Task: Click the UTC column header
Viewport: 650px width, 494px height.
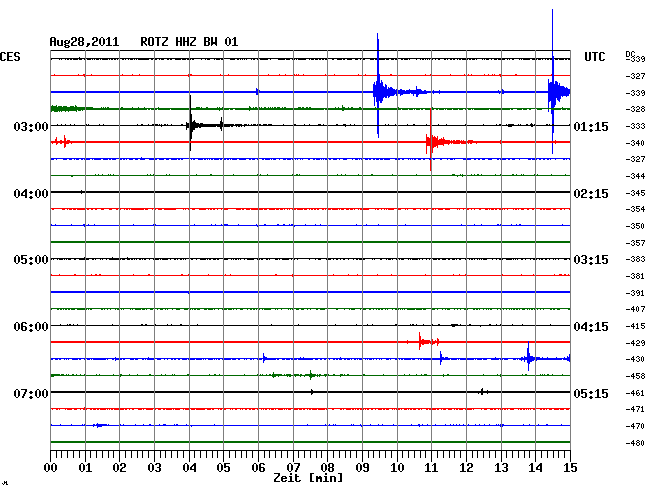Action: [x=594, y=57]
